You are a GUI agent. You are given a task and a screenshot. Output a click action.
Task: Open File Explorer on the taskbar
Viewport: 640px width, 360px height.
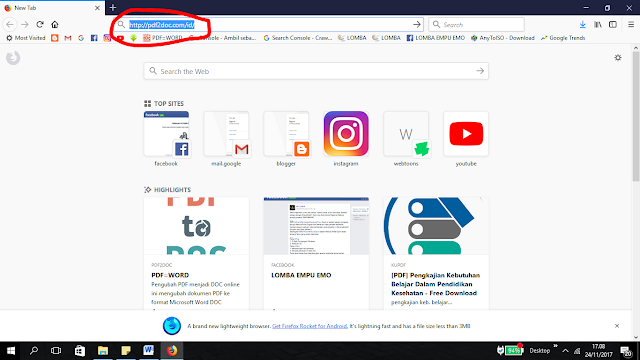(x=103, y=351)
